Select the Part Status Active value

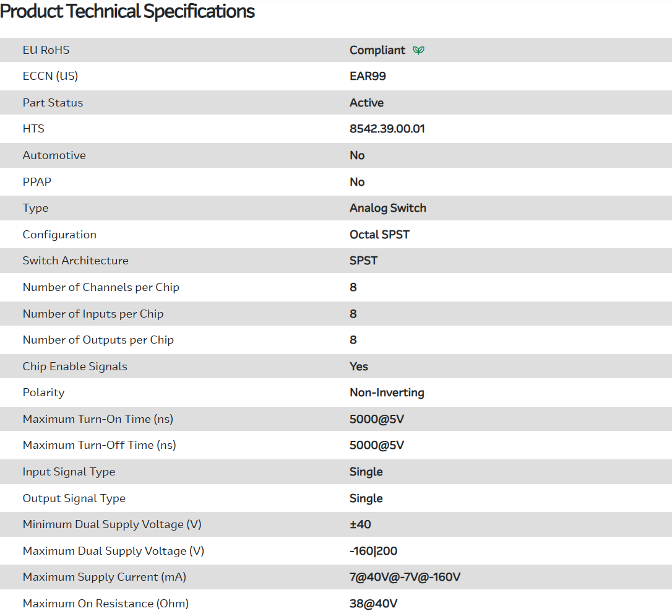[x=366, y=103]
